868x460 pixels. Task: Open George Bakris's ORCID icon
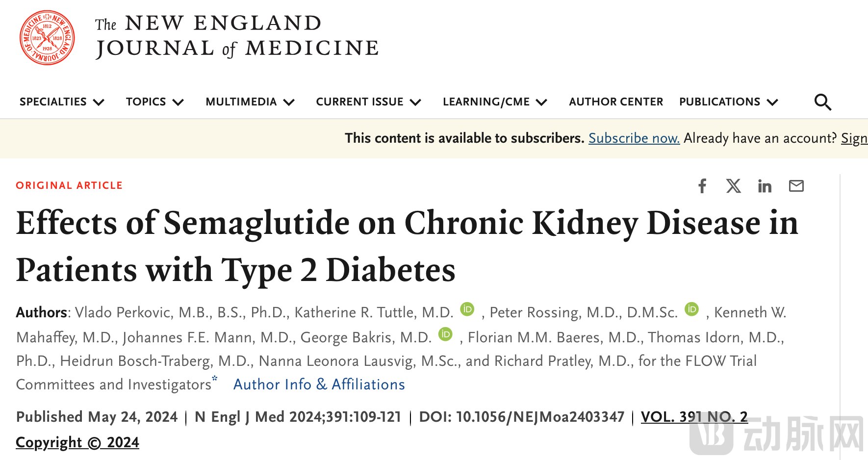(445, 334)
